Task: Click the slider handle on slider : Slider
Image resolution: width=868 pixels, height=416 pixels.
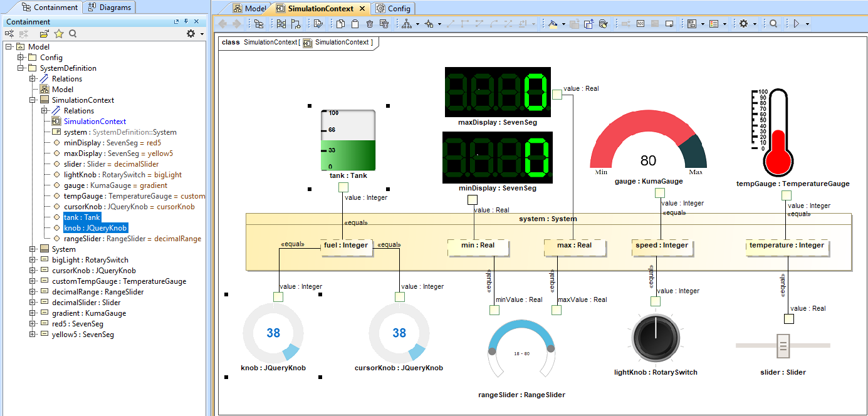Action: (782, 345)
